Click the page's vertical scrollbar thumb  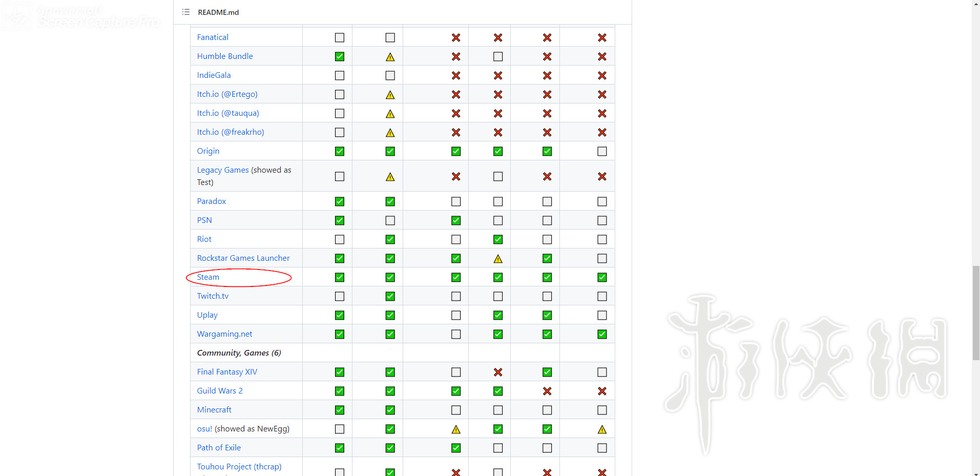[976, 313]
